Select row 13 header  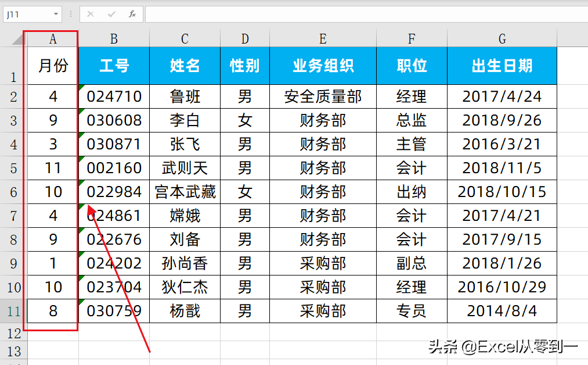(x=13, y=351)
